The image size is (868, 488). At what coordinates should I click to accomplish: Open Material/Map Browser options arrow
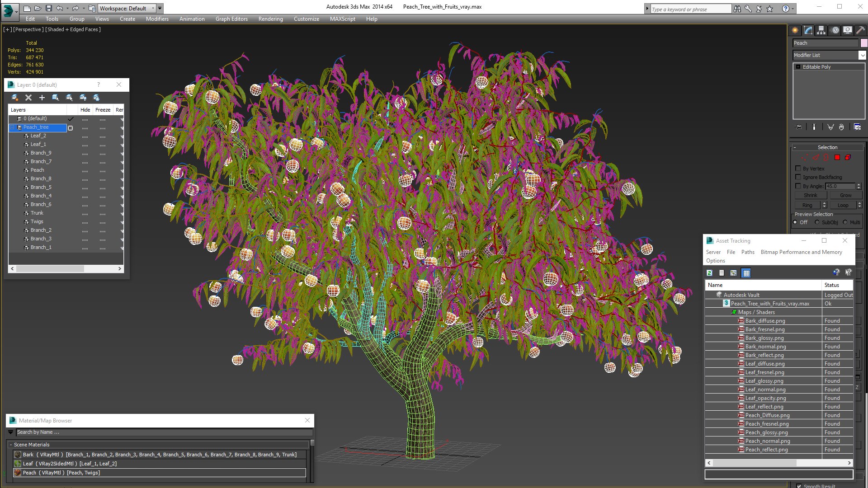(11, 432)
